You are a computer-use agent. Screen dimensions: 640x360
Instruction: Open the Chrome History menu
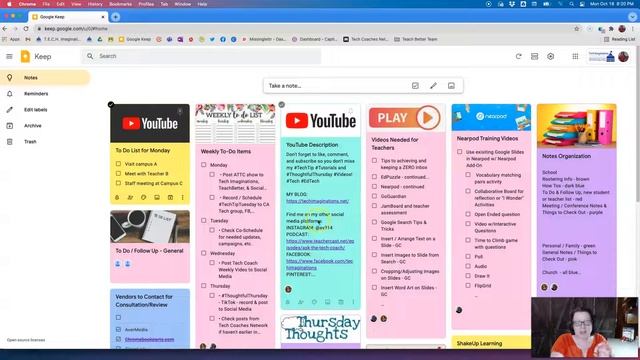pyautogui.click(x=95, y=4)
